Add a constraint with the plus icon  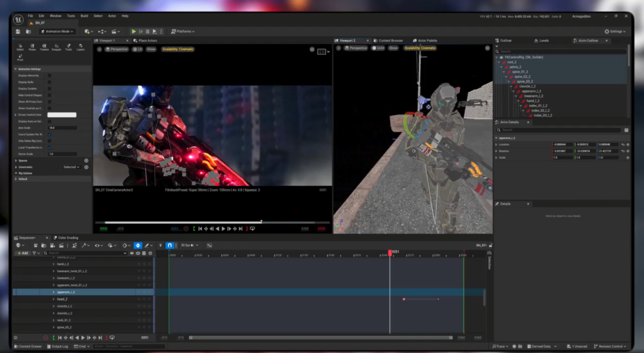[x=86, y=167]
